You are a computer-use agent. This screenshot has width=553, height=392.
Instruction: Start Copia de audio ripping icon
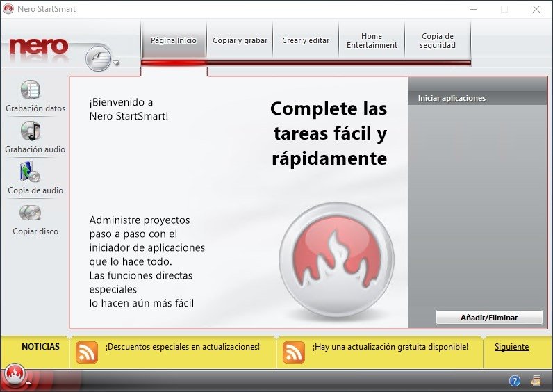click(30, 172)
